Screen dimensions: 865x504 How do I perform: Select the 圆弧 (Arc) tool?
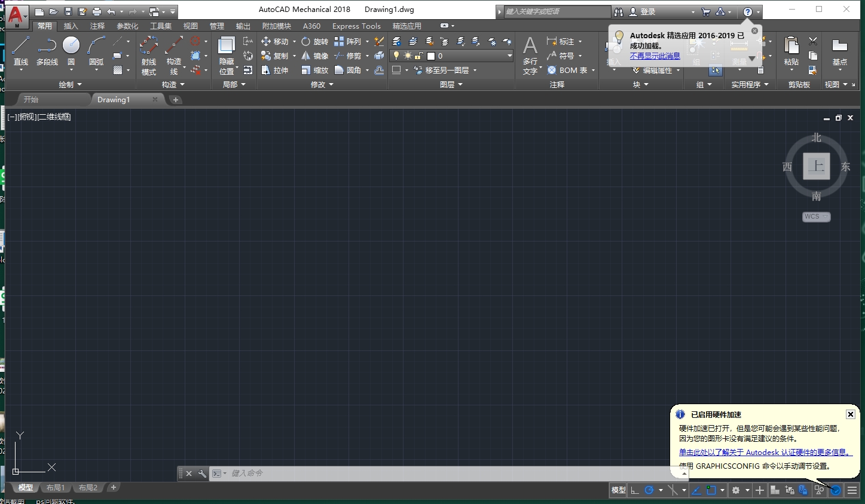[x=96, y=51]
